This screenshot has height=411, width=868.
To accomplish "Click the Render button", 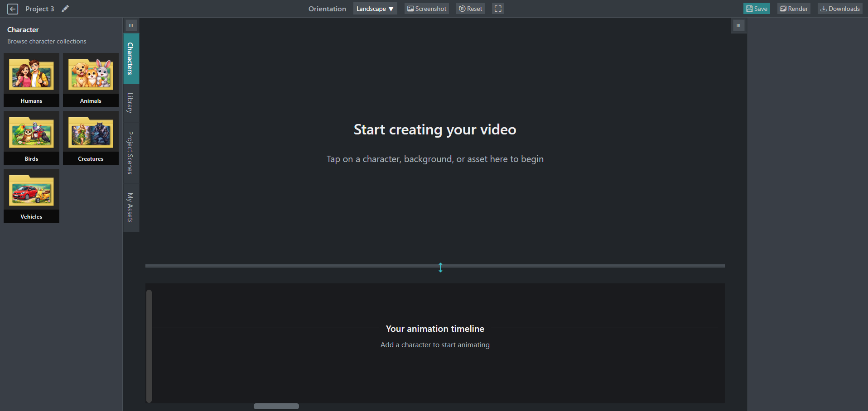I will 794,9.
